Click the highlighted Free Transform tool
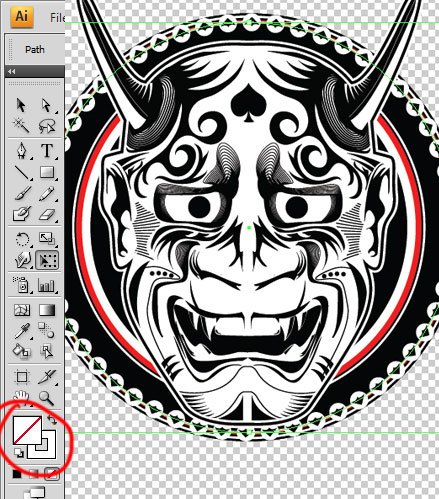 click(x=47, y=260)
